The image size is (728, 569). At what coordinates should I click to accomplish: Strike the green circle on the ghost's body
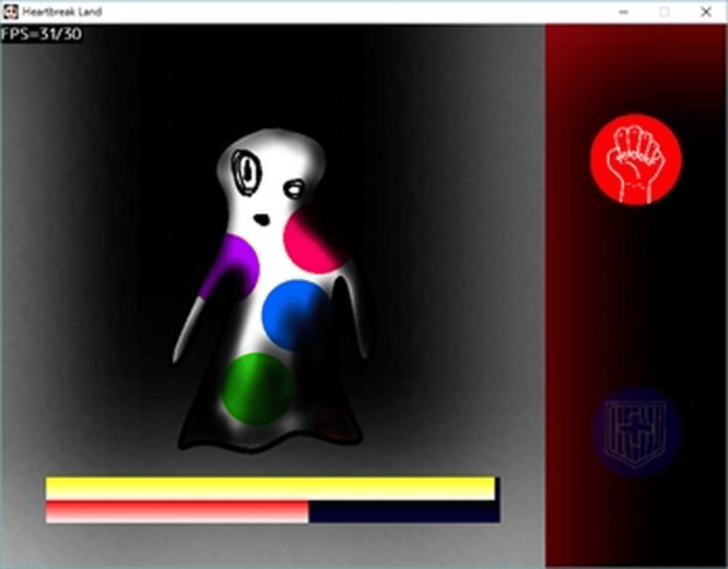tap(256, 389)
